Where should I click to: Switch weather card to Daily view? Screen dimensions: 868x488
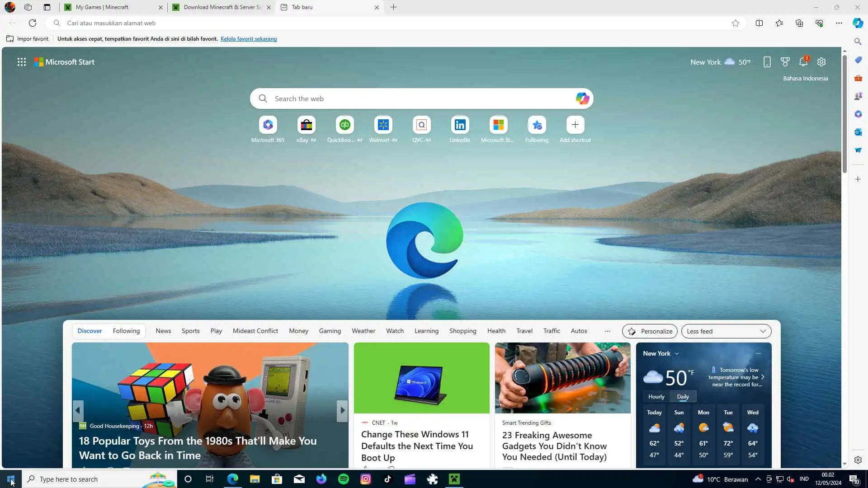click(683, 397)
